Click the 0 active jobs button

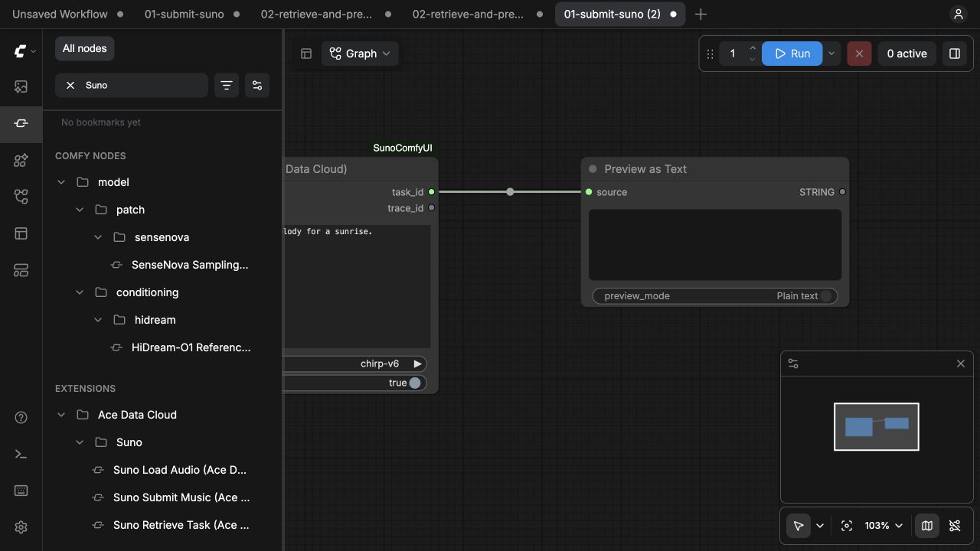point(906,54)
